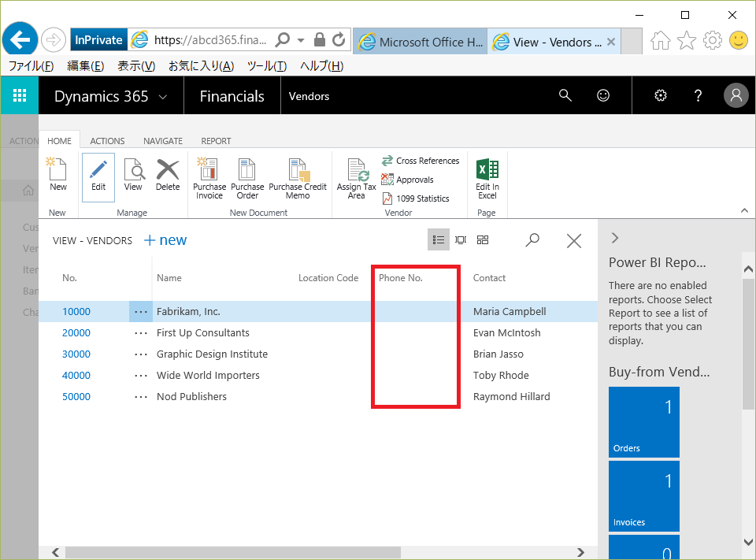Click the browser favorites star icon

[x=687, y=40]
